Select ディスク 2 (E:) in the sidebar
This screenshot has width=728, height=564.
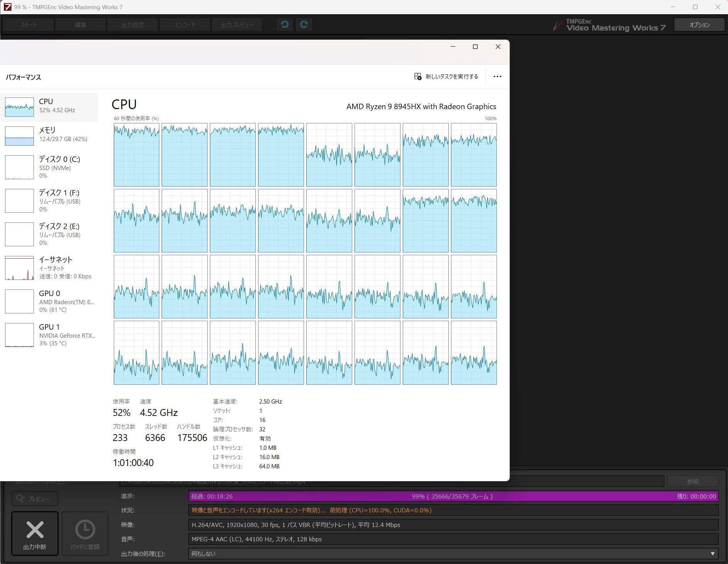49,234
